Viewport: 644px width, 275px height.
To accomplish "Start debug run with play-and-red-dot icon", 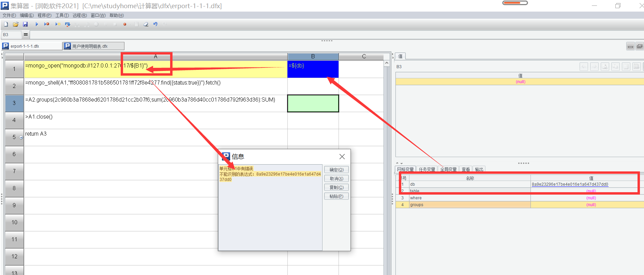I will pyautogui.click(x=47, y=24).
